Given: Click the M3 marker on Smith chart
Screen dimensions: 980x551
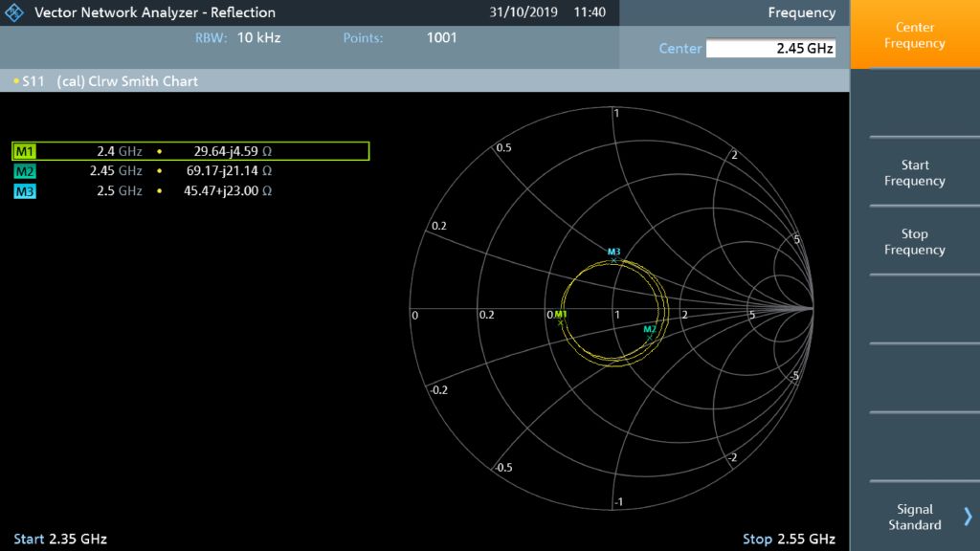Looking at the screenshot, I should pyautogui.click(x=613, y=260).
